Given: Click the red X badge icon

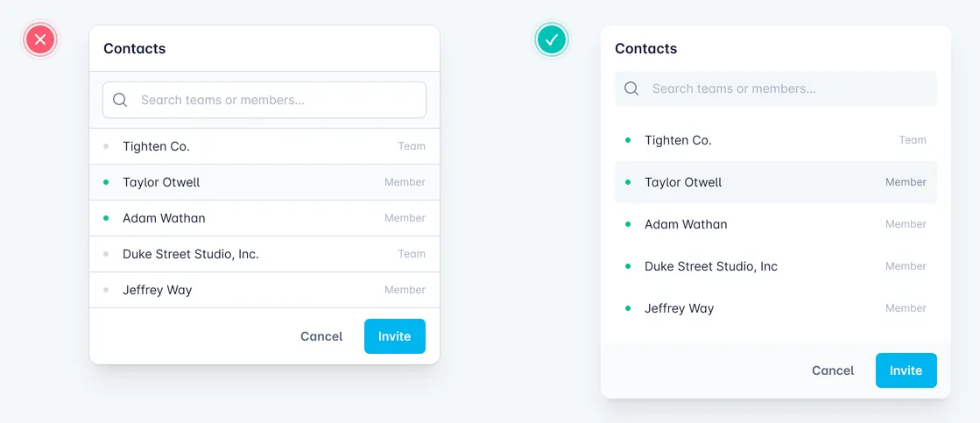Looking at the screenshot, I should click(x=40, y=39).
